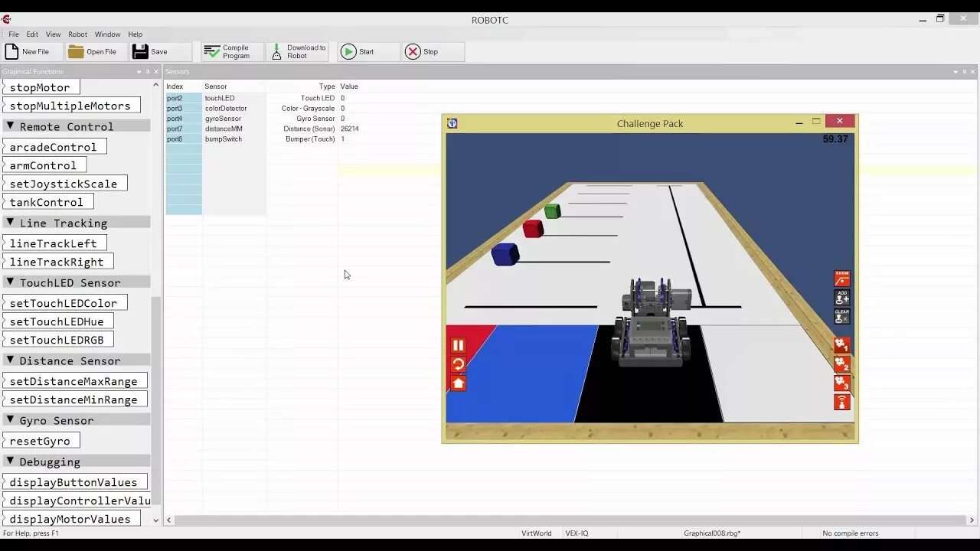Select the setTouchLEDColor function block
This screenshot has height=551, width=980.
pyautogui.click(x=64, y=303)
